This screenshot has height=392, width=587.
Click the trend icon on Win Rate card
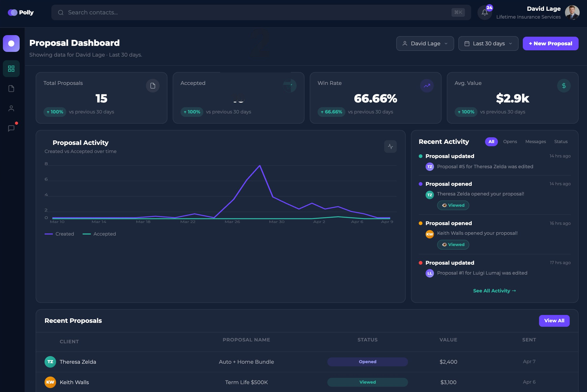point(427,86)
